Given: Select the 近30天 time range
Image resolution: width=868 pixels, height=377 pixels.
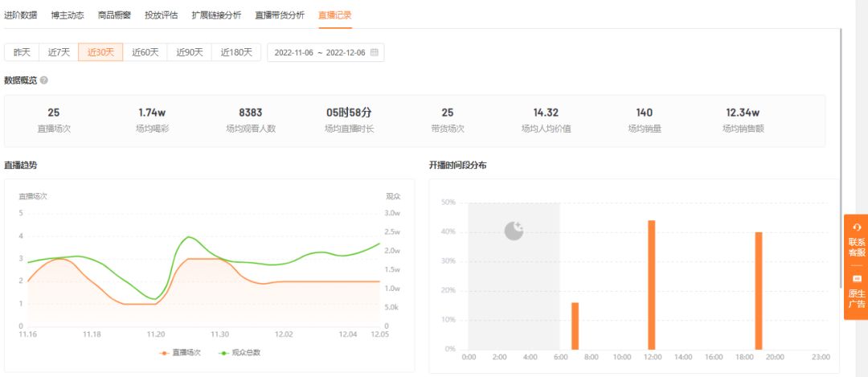Looking at the screenshot, I should 100,52.
